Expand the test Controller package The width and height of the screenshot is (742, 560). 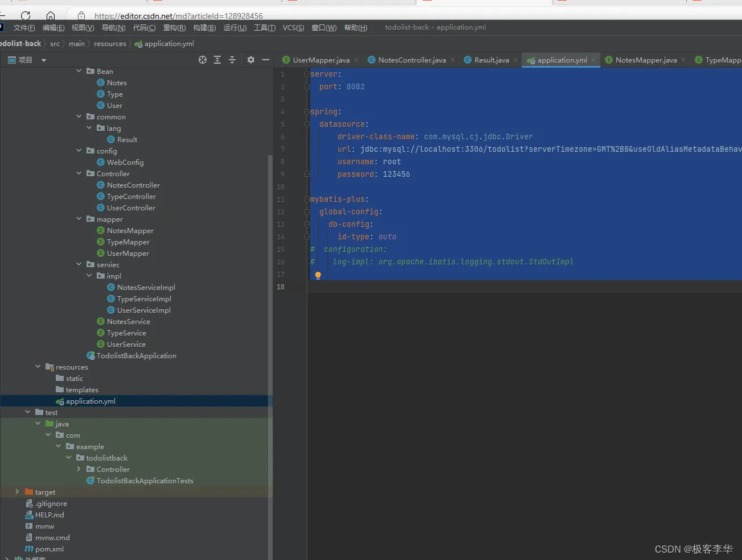tap(79, 469)
